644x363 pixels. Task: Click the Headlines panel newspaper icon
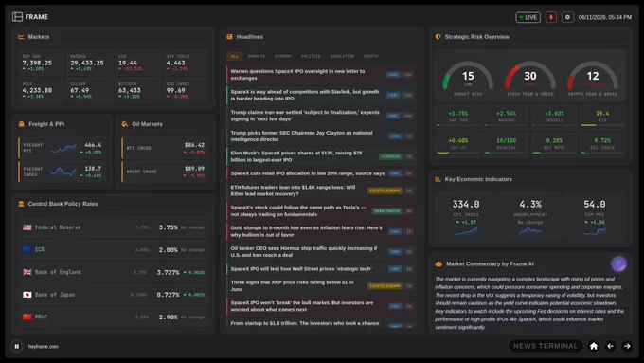click(x=229, y=37)
